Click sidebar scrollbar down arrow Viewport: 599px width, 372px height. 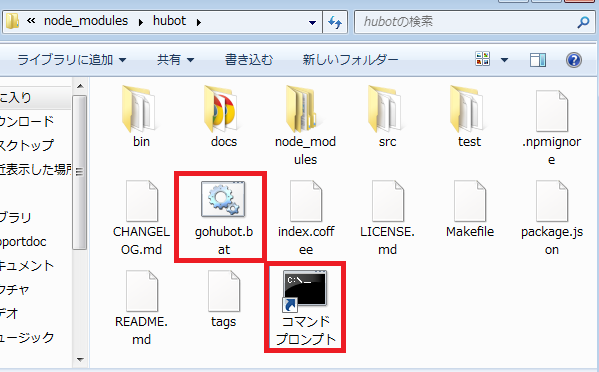(x=80, y=359)
